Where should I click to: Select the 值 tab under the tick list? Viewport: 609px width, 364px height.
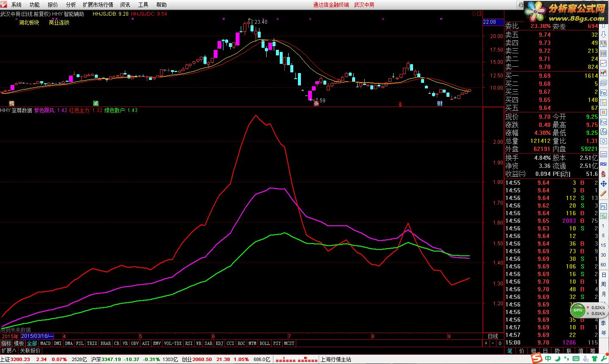pyautogui.click(x=581, y=351)
